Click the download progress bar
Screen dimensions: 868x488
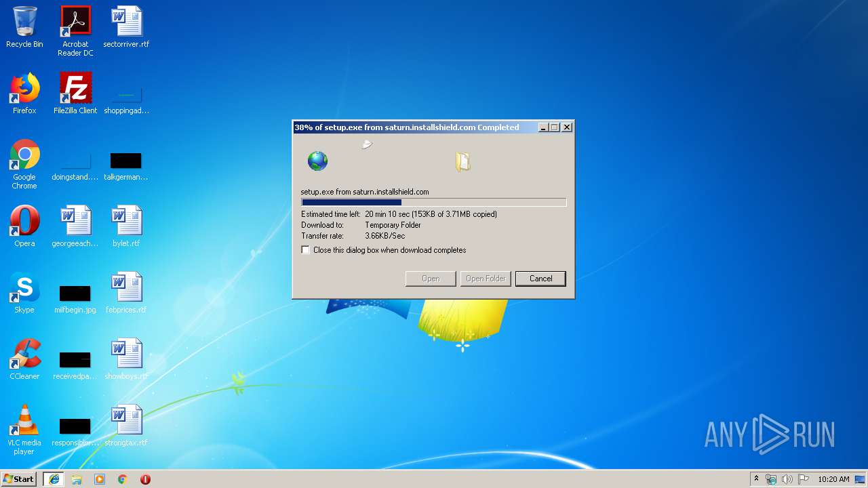433,202
